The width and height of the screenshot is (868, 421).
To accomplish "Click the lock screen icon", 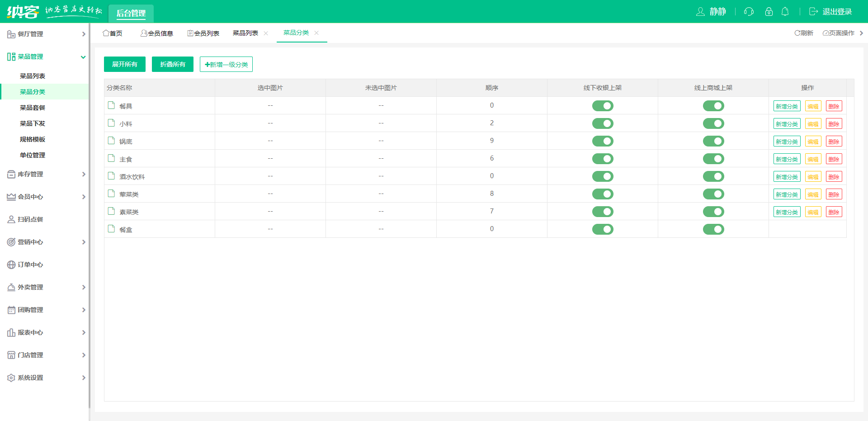I will click(x=769, y=12).
